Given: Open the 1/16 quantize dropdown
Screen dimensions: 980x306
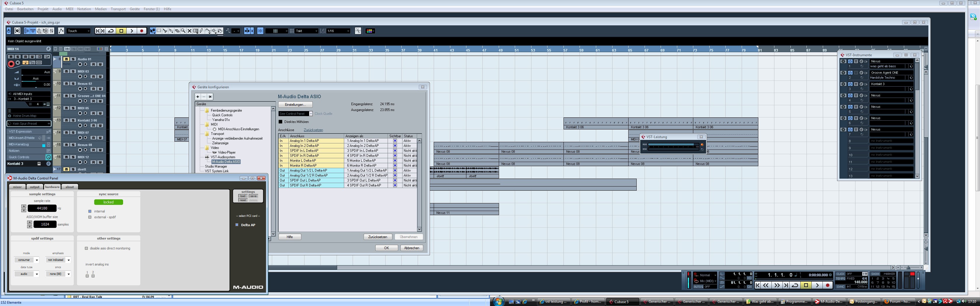Looking at the screenshot, I should click(x=338, y=31).
